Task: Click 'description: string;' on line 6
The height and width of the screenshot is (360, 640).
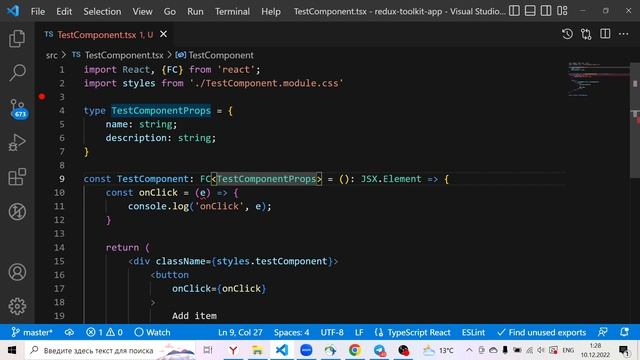Action: tap(161, 138)
